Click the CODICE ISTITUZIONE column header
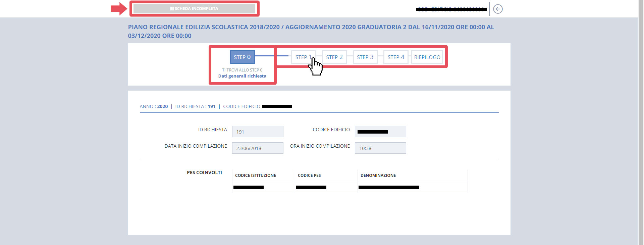This screenshot has width=644, height=245. click(256, 175)
